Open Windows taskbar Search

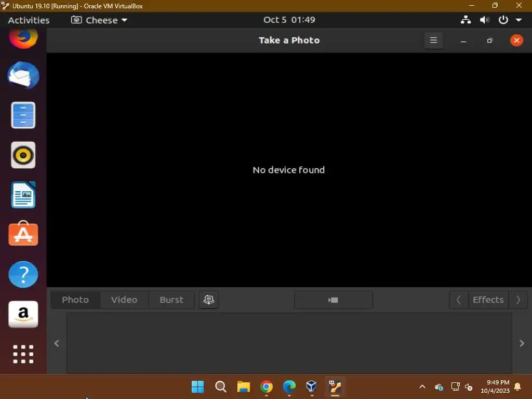[x=220, y=387]
